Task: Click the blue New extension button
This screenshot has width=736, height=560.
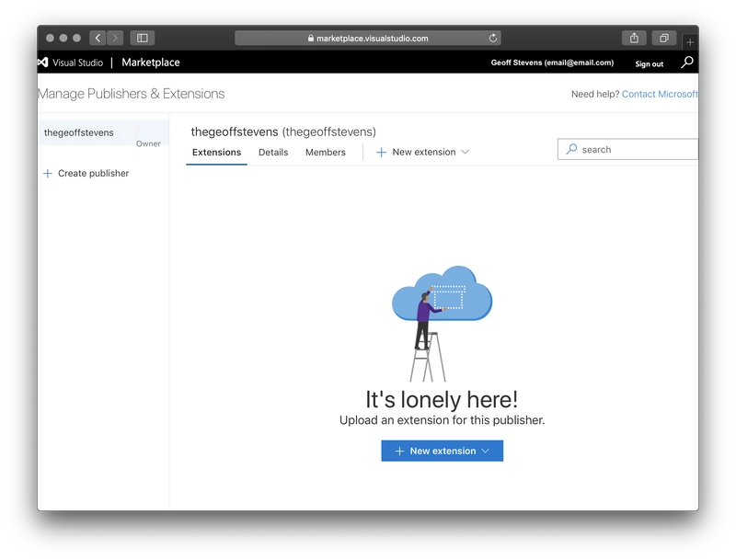Action: click(x=443, y=451)
